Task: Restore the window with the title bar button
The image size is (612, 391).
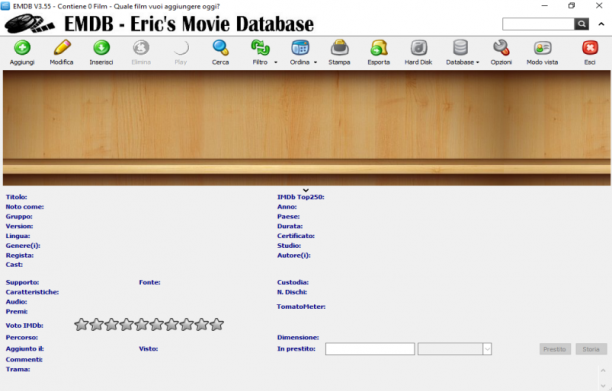Action: 571,5
